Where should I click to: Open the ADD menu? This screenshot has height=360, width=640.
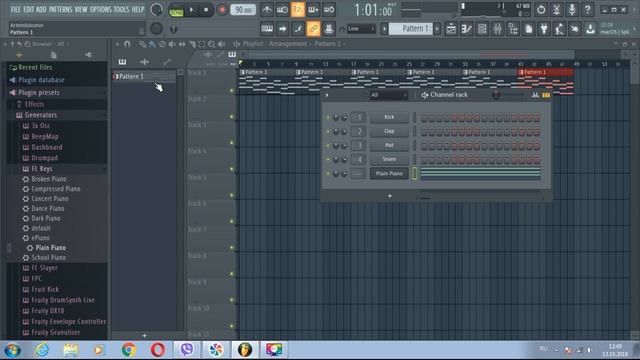point(41,9)
